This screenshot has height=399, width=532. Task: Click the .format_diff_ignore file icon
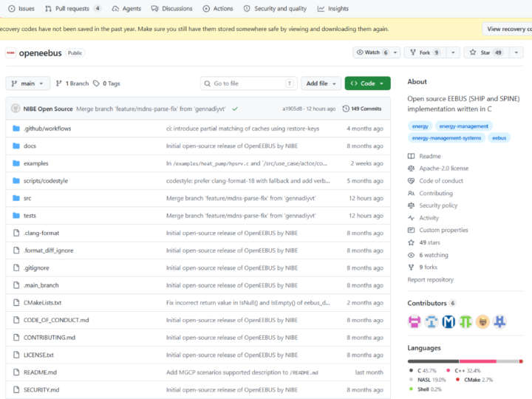16,250
